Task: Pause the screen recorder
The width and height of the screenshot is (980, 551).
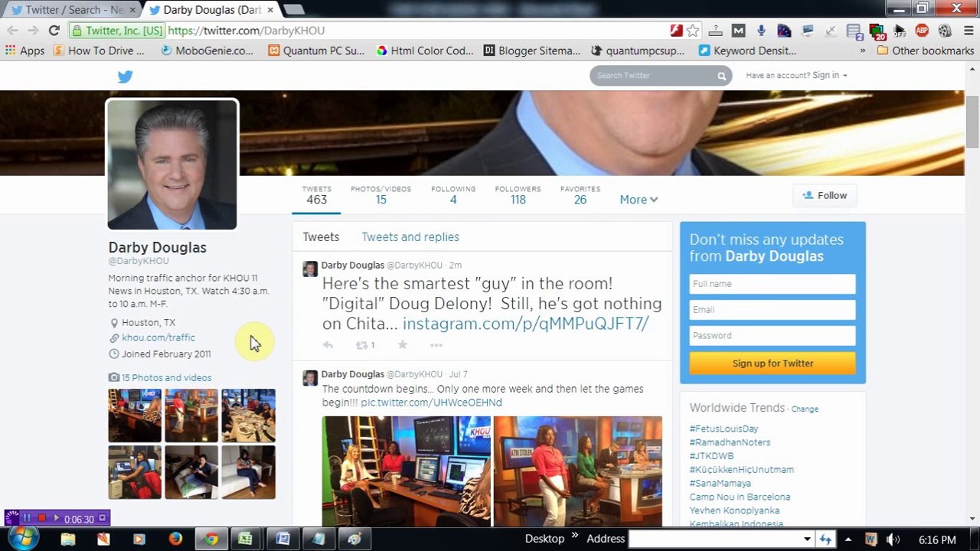Action: (27, 518)
